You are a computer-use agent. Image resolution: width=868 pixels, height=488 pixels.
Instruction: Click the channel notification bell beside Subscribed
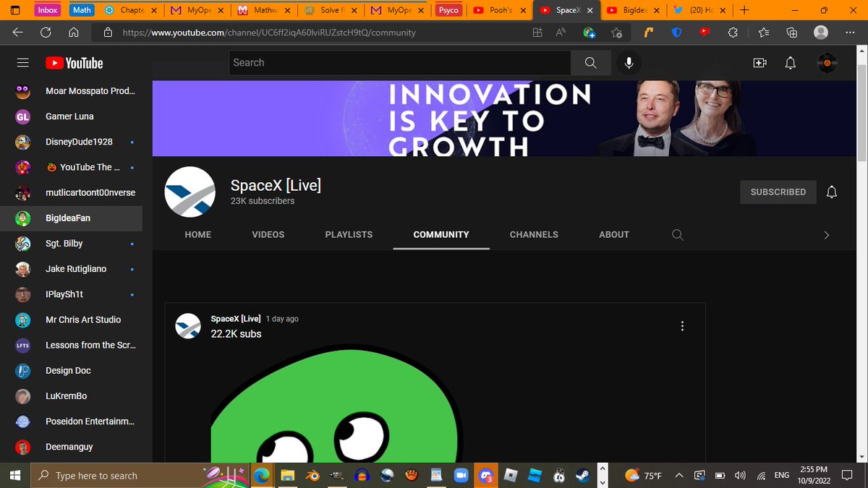(x=832, y=192)
